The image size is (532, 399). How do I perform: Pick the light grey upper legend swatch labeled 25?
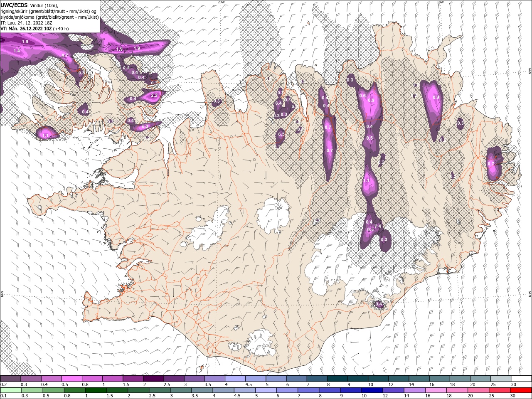pyautogui.click(x=501, y=379)
